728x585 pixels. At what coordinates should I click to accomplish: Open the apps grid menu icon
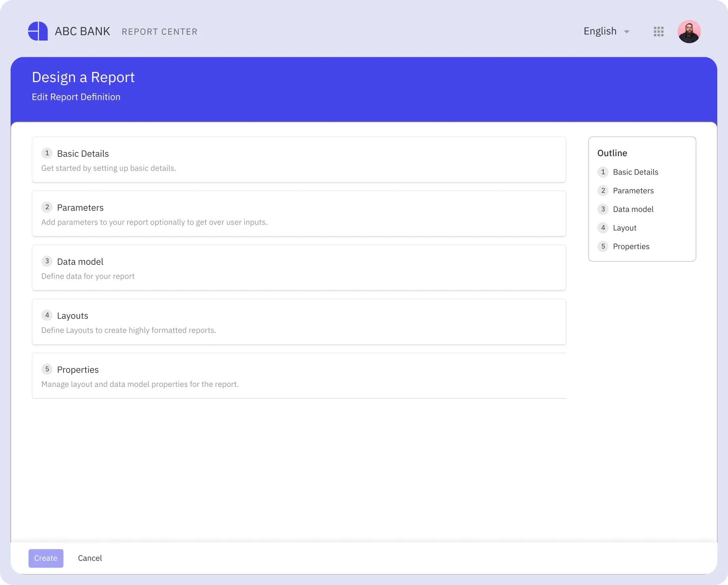point(659,32)
